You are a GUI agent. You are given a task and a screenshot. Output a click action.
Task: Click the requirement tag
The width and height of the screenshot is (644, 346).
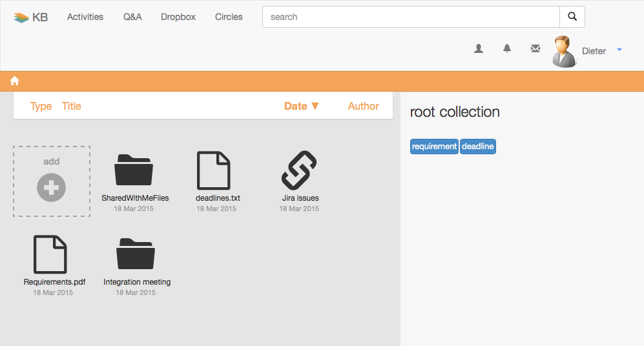434,147
